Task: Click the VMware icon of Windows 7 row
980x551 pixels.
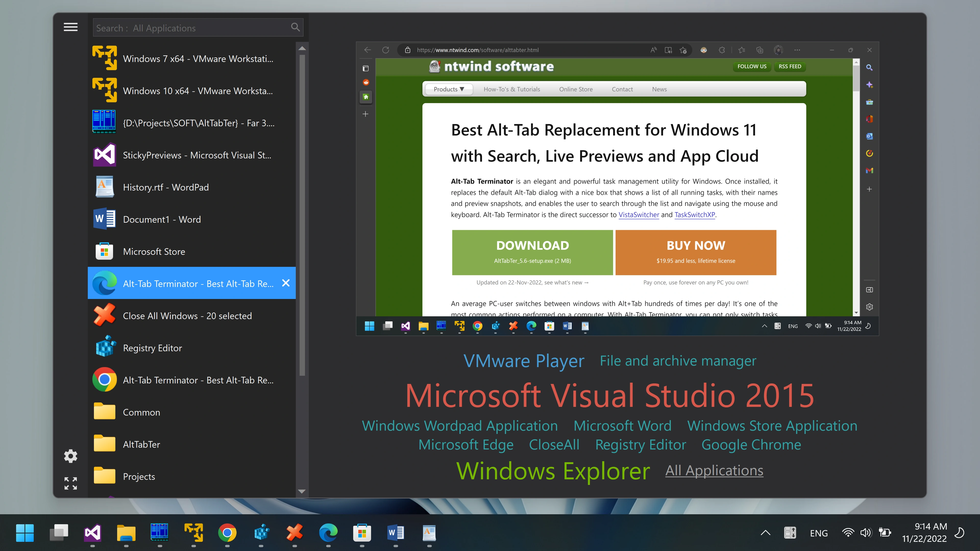Action: [x=105, y=58]
